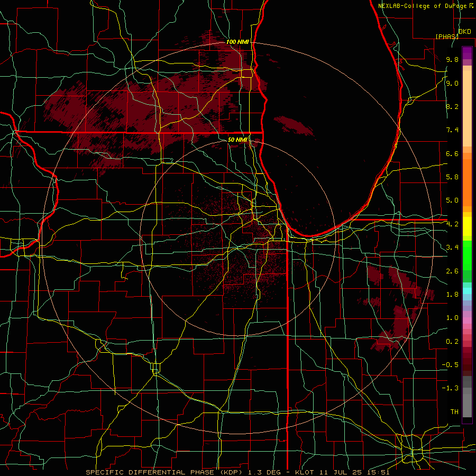Pick the purple band atop the color scale
This screenshot has width=476, height=476.
pos(467,53)
